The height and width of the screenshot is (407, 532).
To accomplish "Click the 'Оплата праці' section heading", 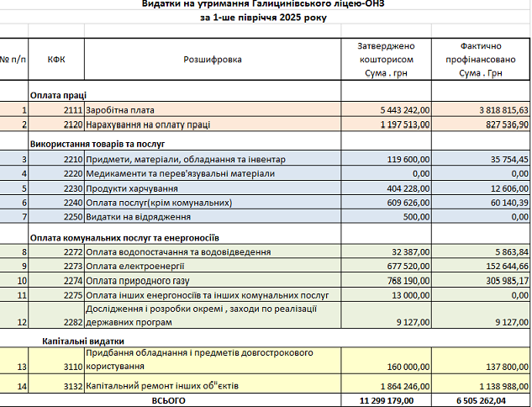I will pyautogui.click(x=59, y=95).
